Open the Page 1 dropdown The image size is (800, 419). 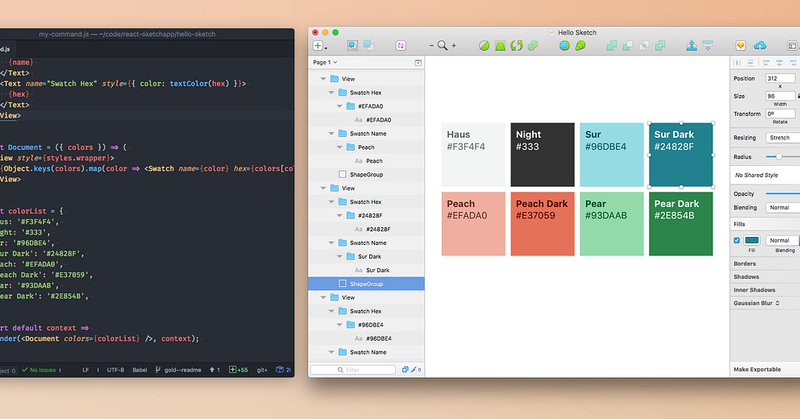click(325, 62)
